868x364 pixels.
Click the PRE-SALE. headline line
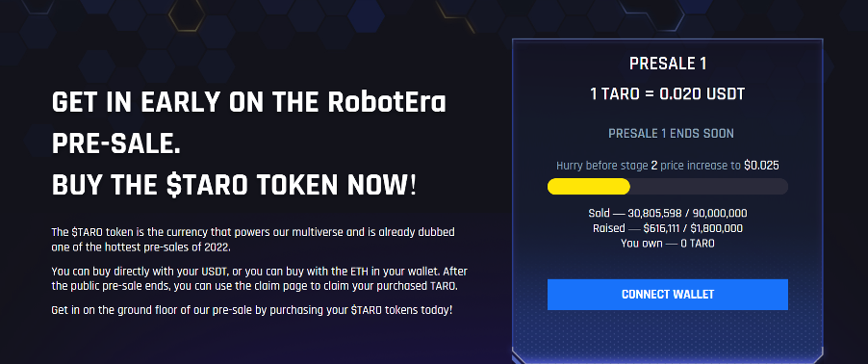tap(116, 144)
